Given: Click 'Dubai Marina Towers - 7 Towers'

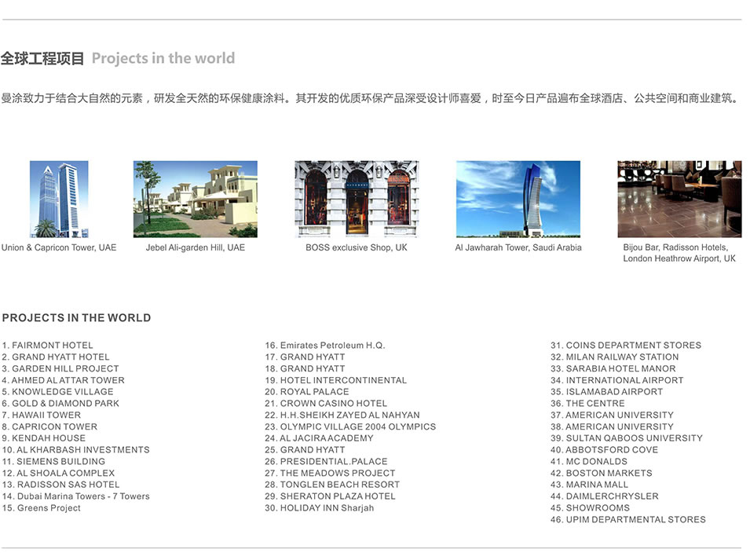Looking at the screenshot, I should click(75, 496).
